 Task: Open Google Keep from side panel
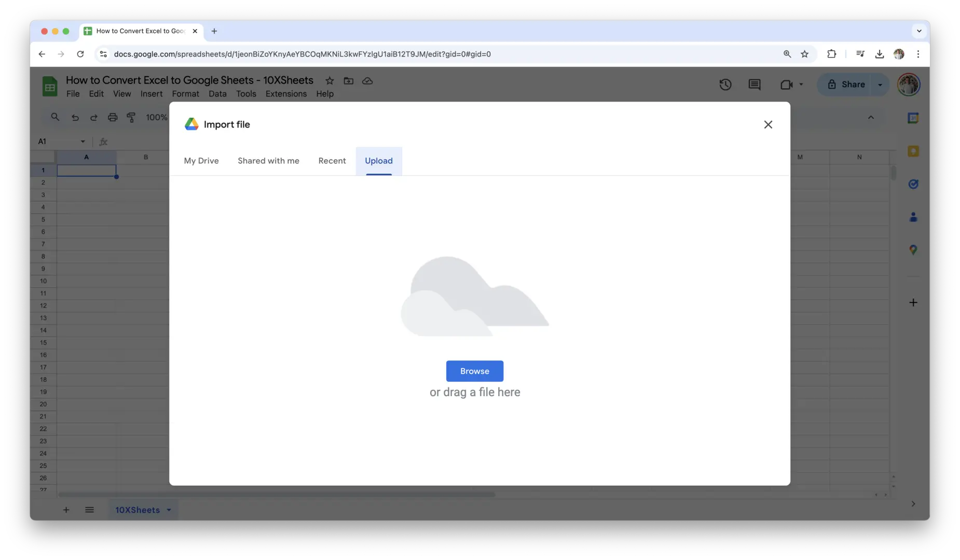point(913,151)
